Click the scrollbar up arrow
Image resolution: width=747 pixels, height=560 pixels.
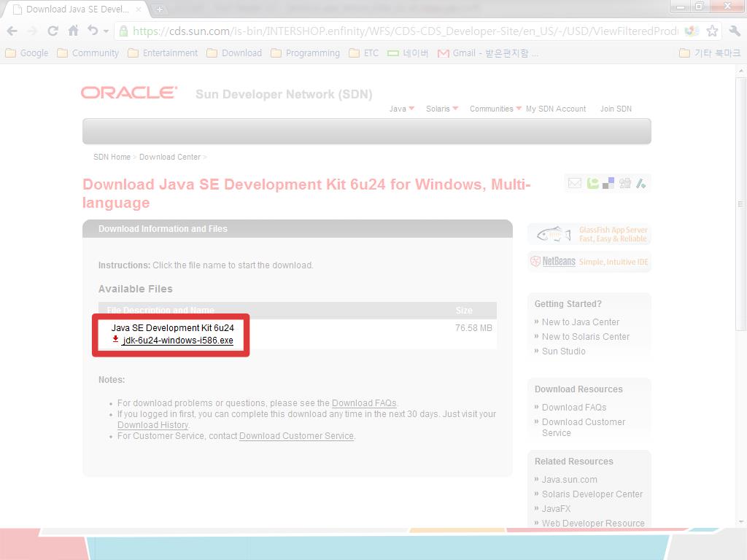click(x=741, y=71)
